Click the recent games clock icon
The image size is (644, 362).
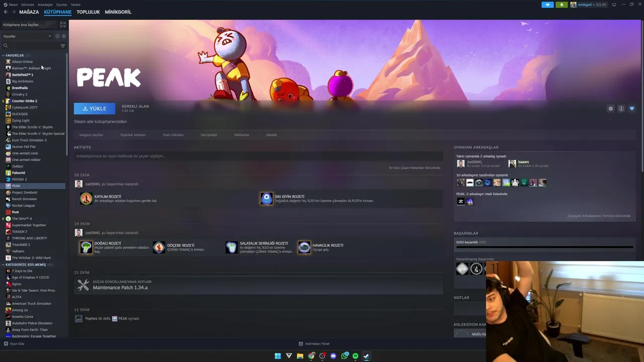pos(57,36)
